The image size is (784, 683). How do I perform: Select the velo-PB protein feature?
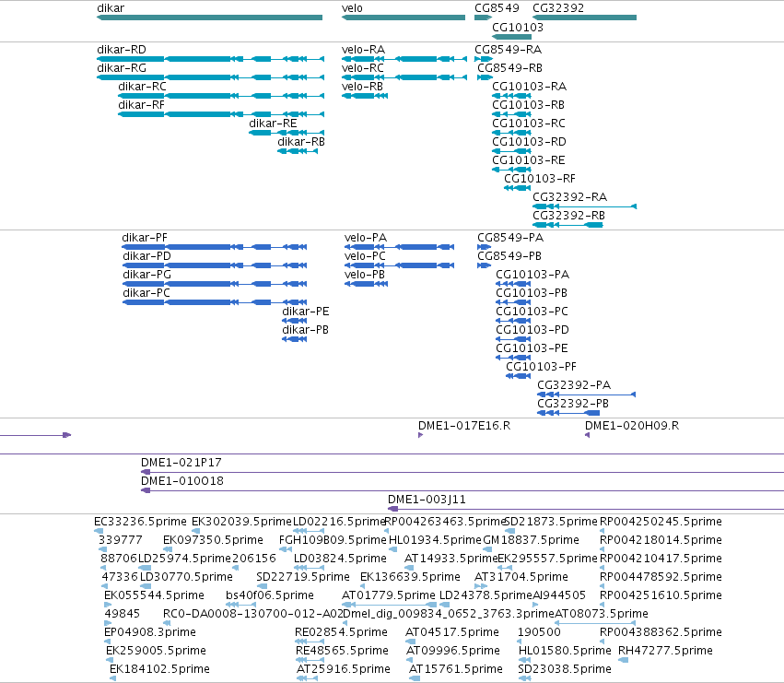pos(366,284)
